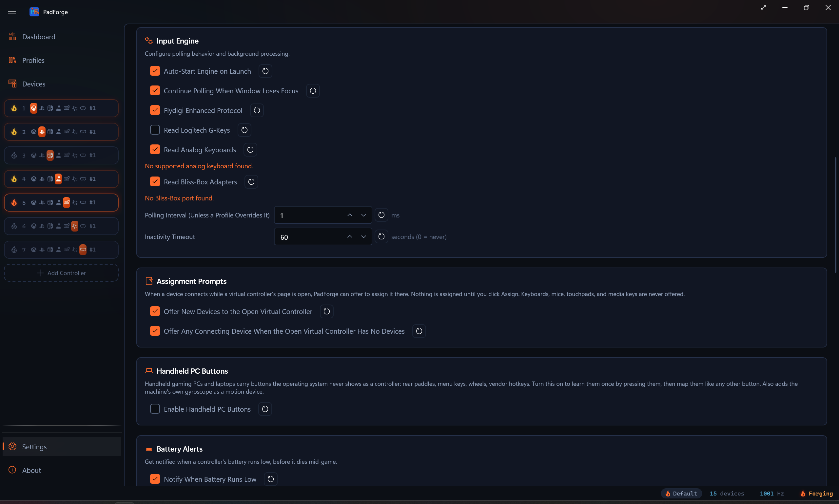Select the joystick icon in controller slot 4
839x504 pixels.
pyautogui.click(x=58, y=179)
